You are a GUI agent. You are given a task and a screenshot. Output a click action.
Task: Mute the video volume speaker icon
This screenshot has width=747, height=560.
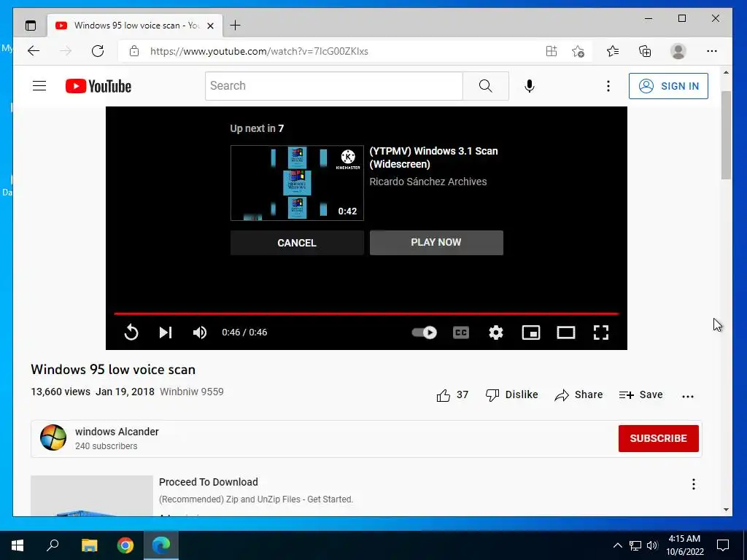tap(200, 332)
